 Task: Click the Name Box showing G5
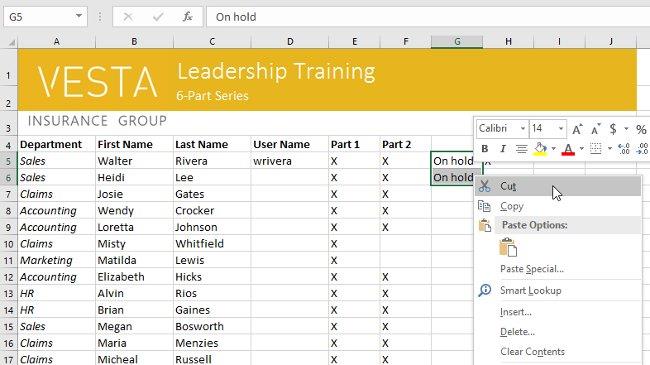(40, 17)
